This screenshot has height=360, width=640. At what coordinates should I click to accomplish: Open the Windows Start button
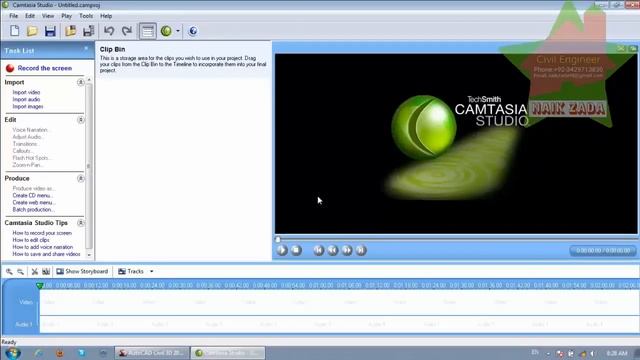[x=13, y=353]
